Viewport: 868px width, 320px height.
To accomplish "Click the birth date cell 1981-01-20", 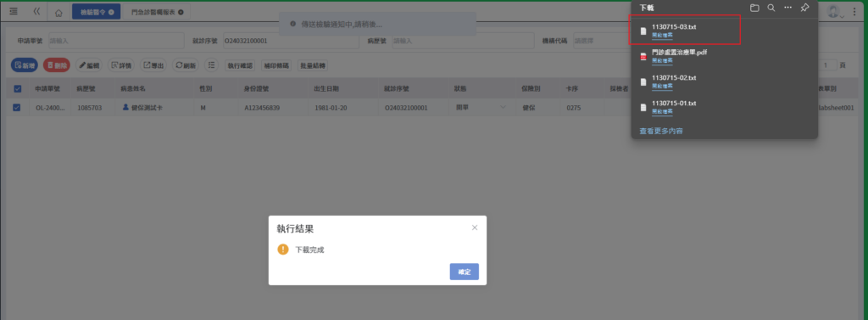I will click(x=331, y=108).
